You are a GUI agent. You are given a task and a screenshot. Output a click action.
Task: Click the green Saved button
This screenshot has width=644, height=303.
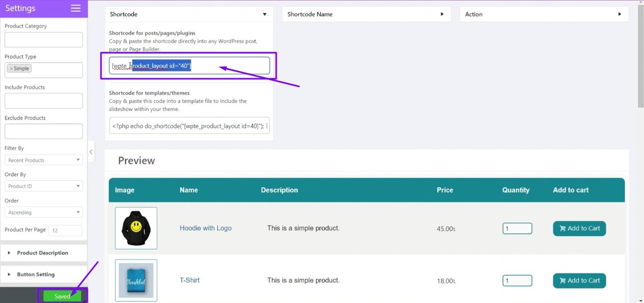point(62,296)
